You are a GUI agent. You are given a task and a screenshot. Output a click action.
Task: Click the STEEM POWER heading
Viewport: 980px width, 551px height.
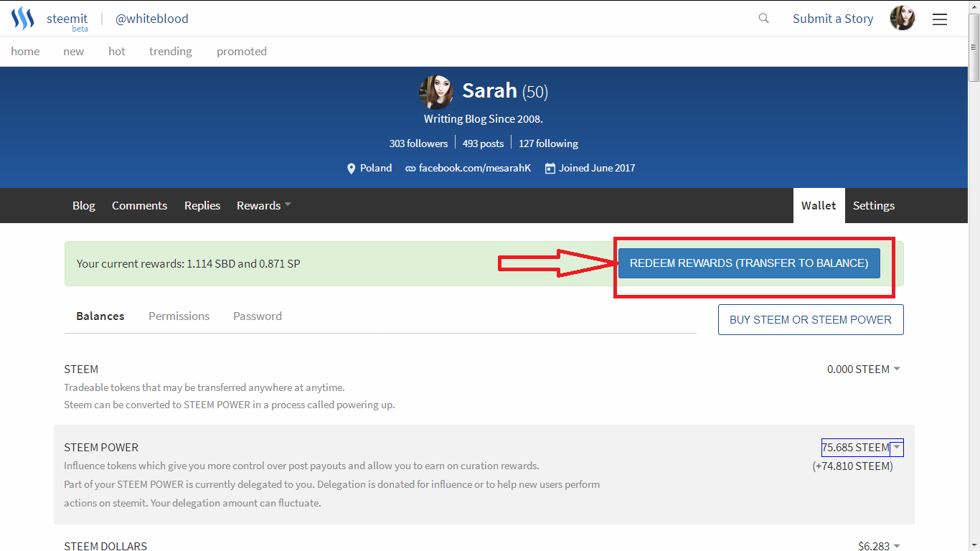pos(101,447)
